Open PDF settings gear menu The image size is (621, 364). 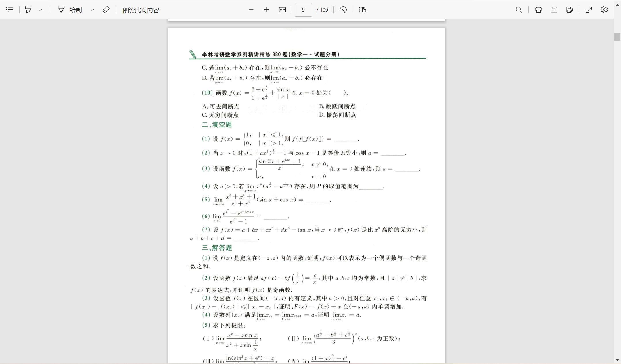click(x=604, y=10)
